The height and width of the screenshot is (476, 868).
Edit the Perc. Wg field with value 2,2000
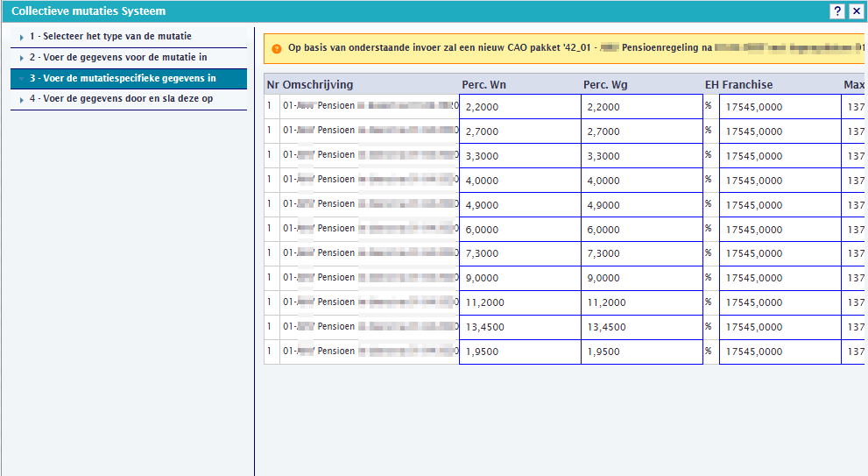(642, 106)
